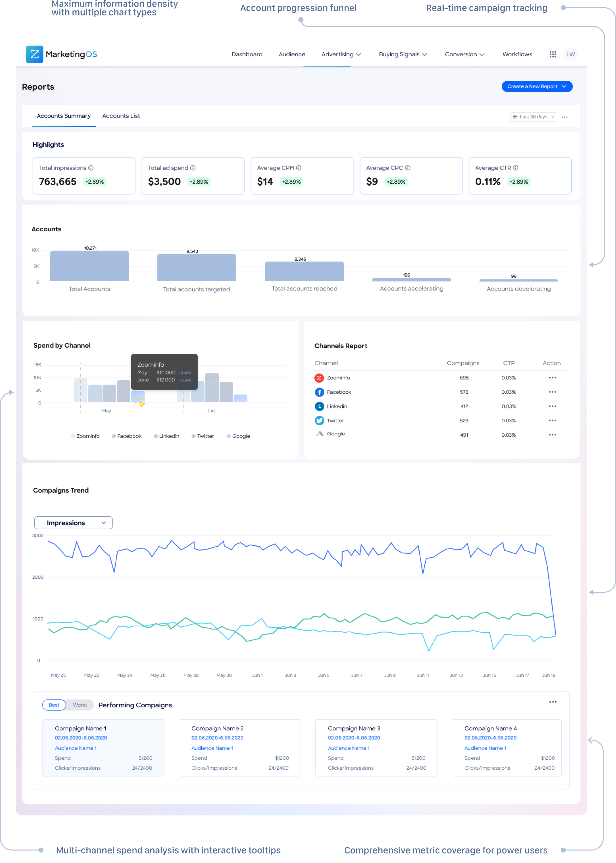Click the Total accounts reached bar
616x863 pixels.
(x=304, y=271)
